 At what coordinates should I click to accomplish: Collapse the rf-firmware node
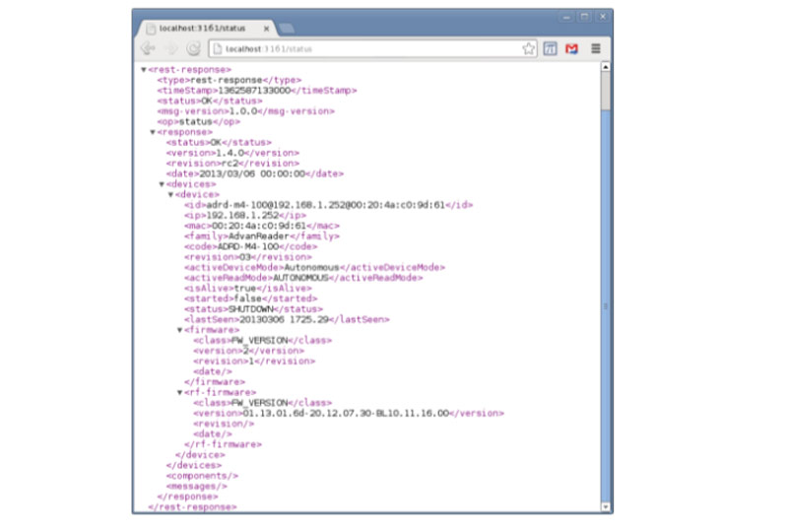tap(180, 393)
